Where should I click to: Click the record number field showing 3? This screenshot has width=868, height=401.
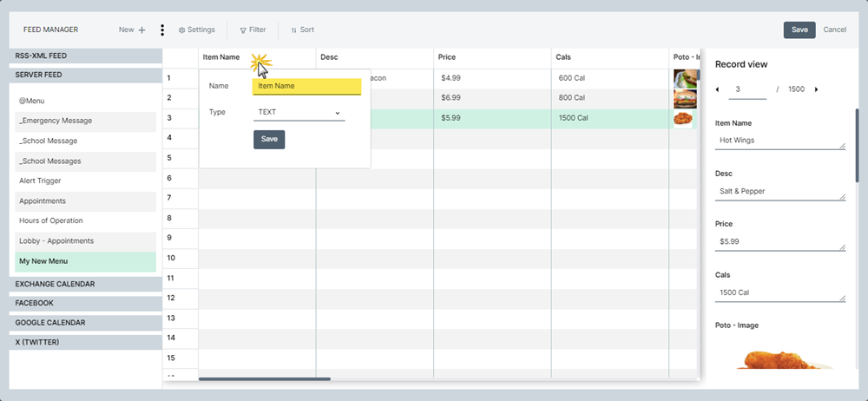(747, 90)
